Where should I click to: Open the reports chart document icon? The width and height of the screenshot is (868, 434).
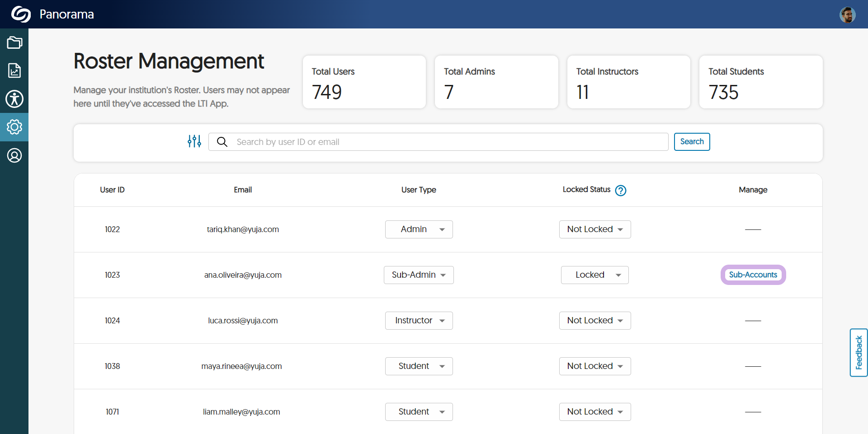(x=14, y=70)
